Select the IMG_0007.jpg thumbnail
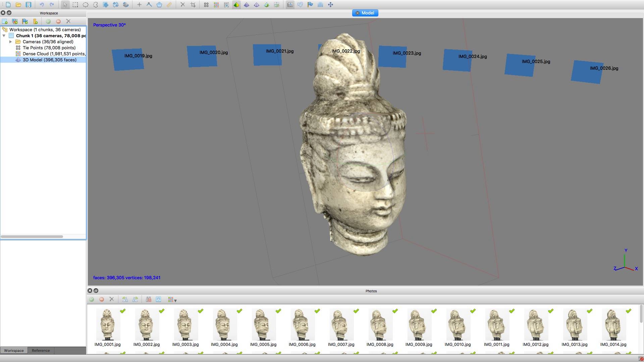 coord(341,327)
